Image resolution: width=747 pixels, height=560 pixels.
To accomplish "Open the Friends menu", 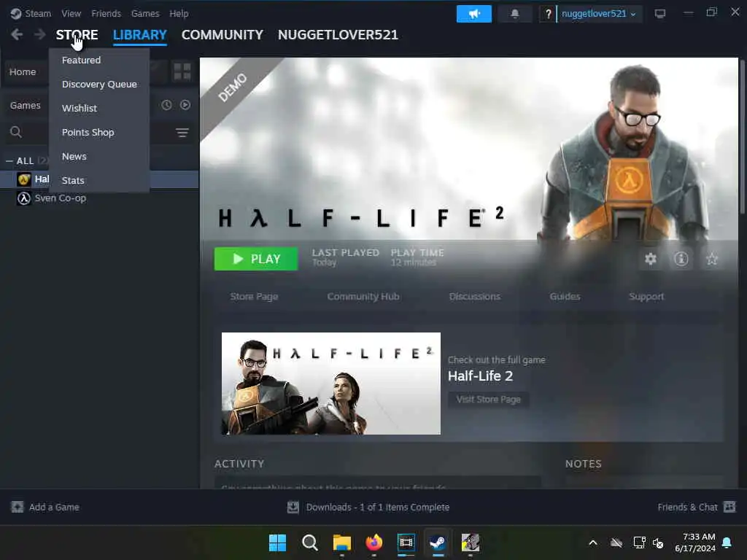I will (x=106, y=13).
